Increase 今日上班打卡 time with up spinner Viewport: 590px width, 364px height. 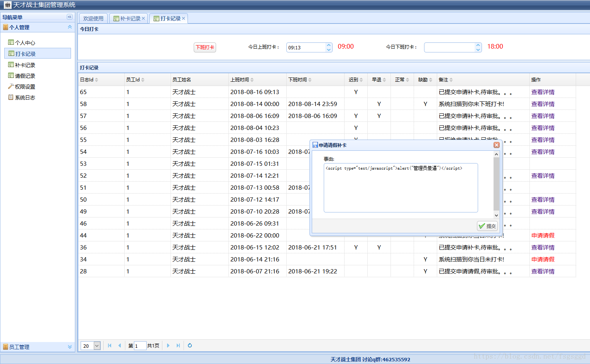point(329,45)
